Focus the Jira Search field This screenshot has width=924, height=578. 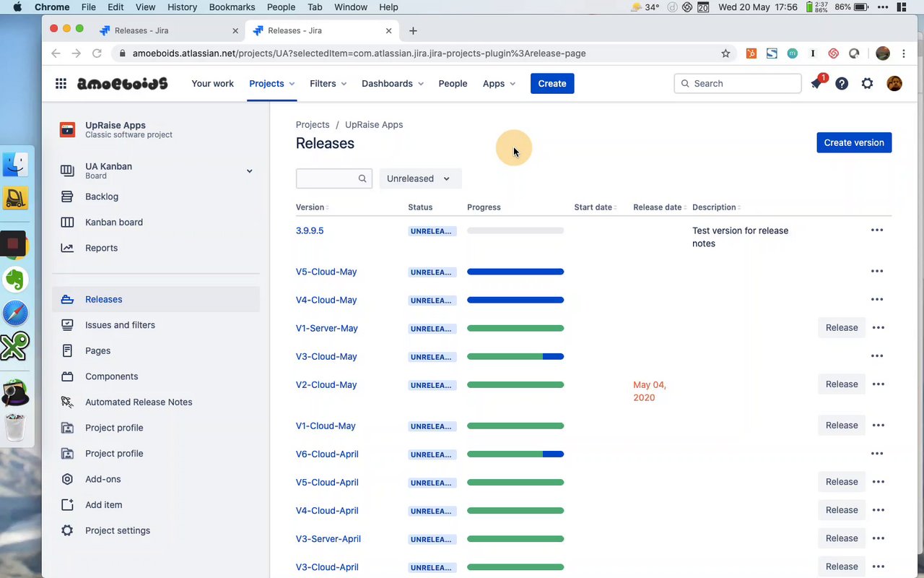(x=738, y=84)
